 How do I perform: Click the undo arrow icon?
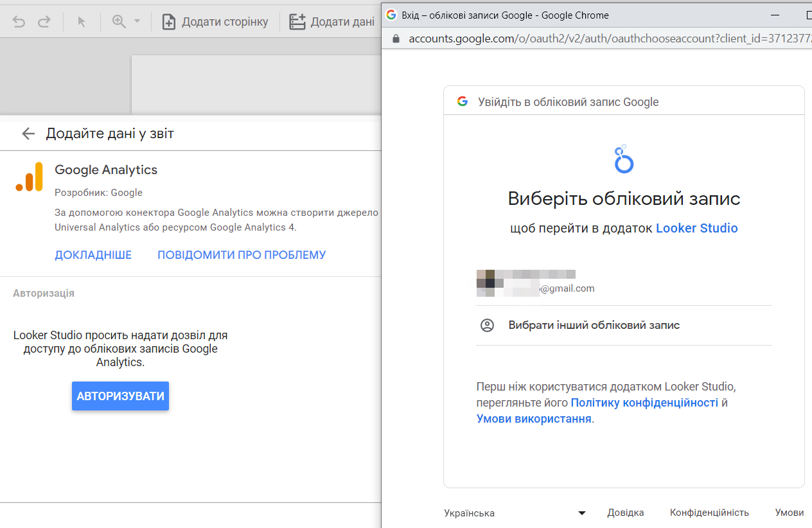point(19,22)
